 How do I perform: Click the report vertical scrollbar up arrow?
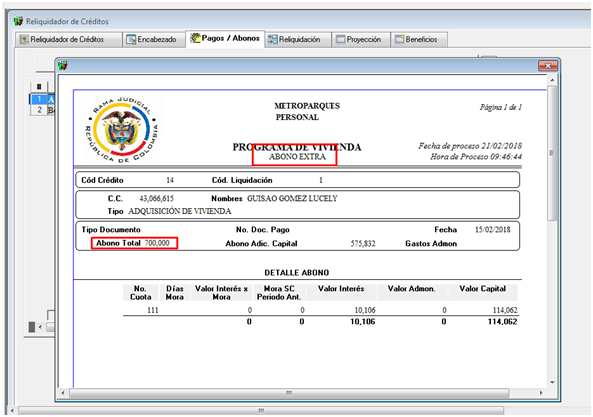coord(552,80)
